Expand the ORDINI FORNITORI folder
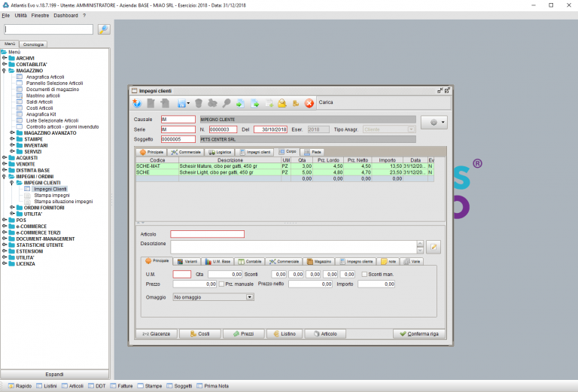578x392 pixels. (12, 208)
